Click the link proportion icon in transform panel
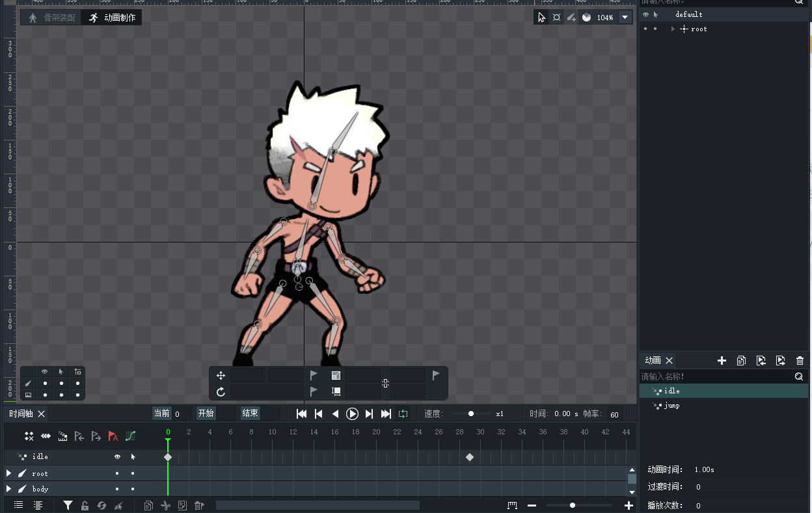The image size is (812, 513). pos(385,384)
